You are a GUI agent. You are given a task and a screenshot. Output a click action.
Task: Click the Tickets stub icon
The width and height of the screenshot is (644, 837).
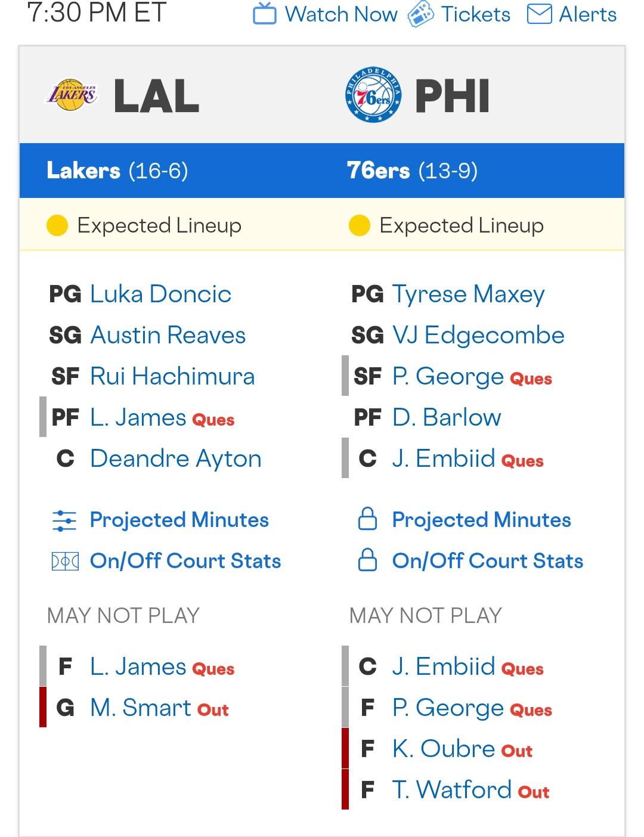(420, 14)
